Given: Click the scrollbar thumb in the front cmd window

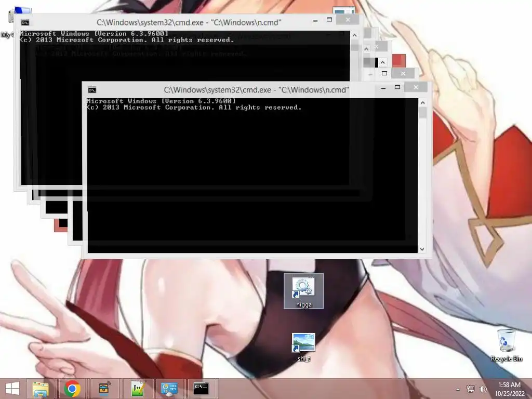Looking at the screenshot, I should [422, 113].
